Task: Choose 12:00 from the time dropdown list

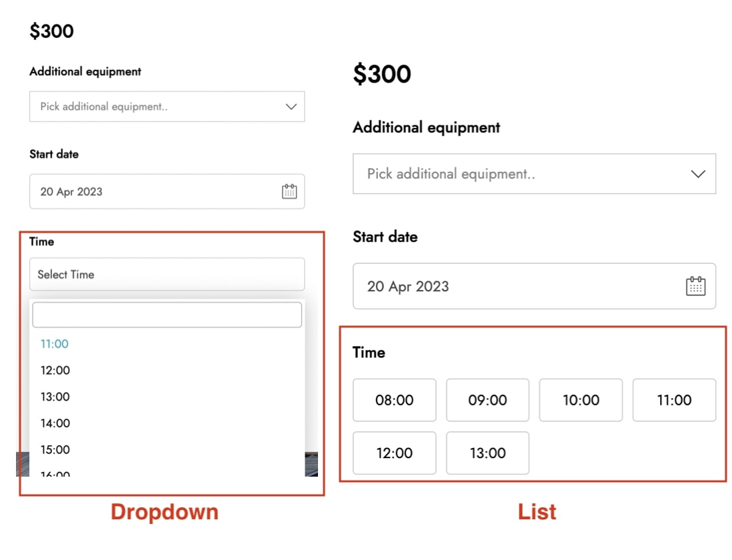Action: point(167,371)
